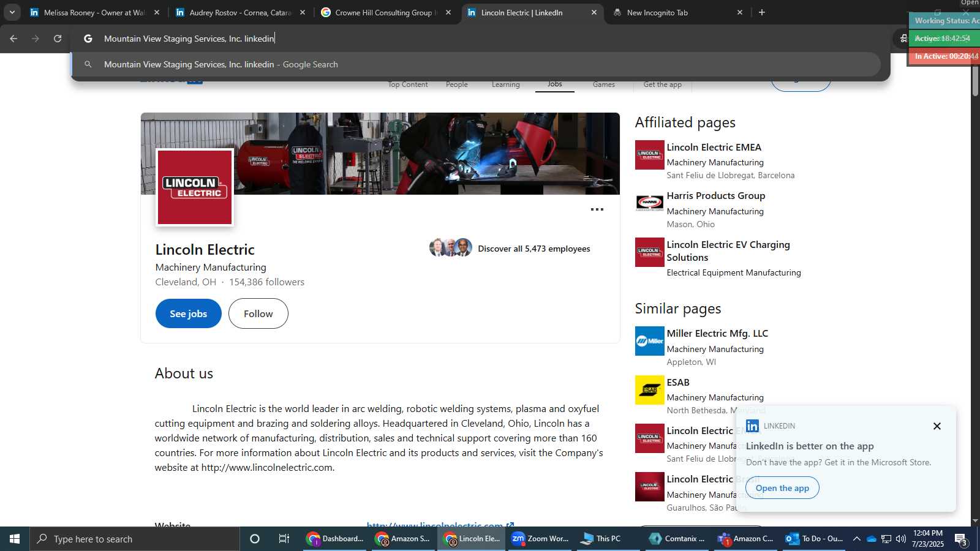Switch to Dashboard Chrome taskbar window
980x551 pixels.
click(x=335, y=539)
